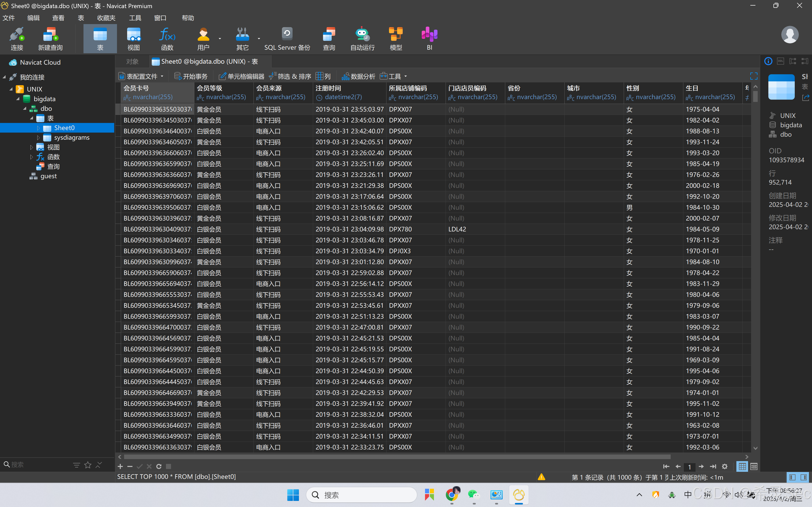Jump to last page arrow
812x507 pixels.
pyautogui.click(x=713, y=466)
